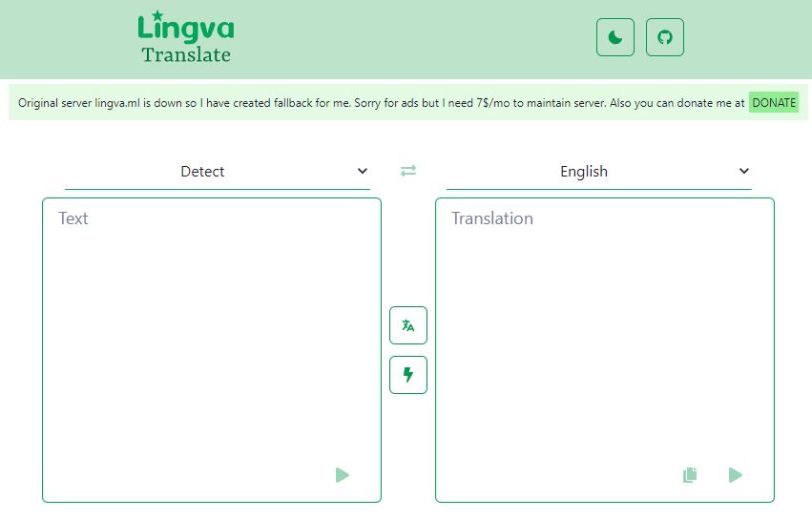Click the Lingva Translate logo

185,37
